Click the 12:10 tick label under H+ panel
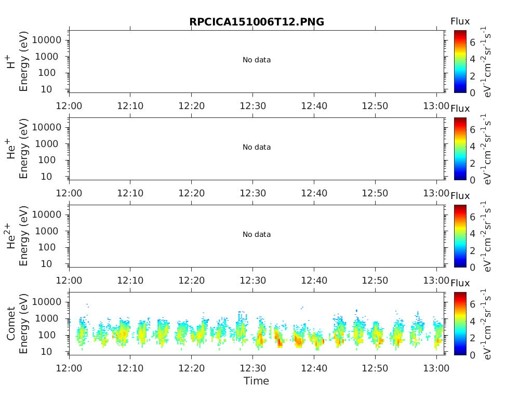Screen dimensions: 532x399 pos(130,106)
